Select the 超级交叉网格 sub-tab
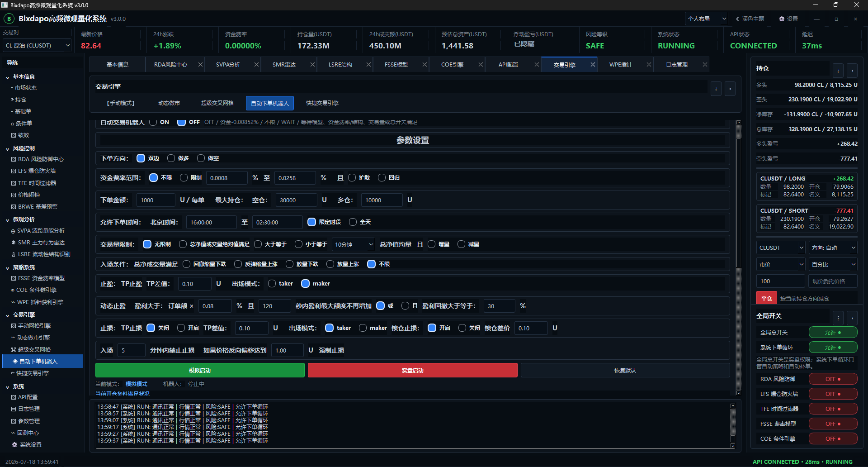The height and width of the screenshot is (467, 868). [x=217, y=103]
